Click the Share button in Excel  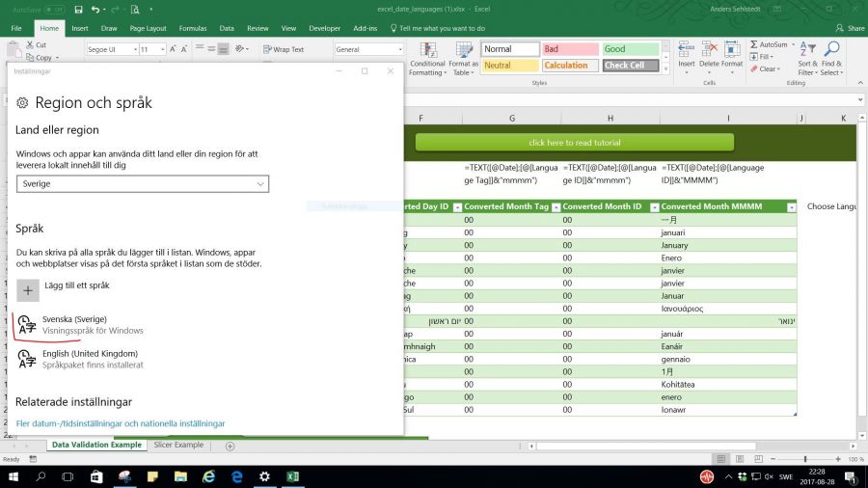(x=850, y=28)
